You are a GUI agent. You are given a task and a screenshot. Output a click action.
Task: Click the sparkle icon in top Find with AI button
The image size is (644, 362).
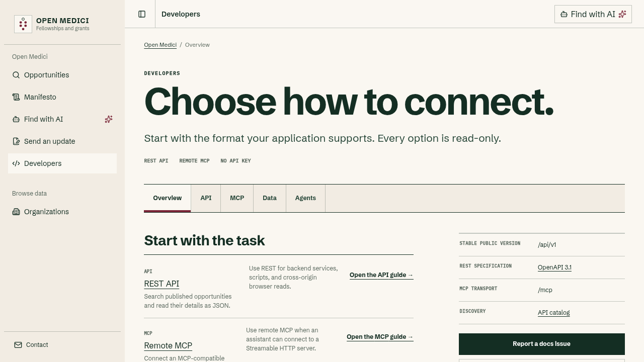(622, 14)
